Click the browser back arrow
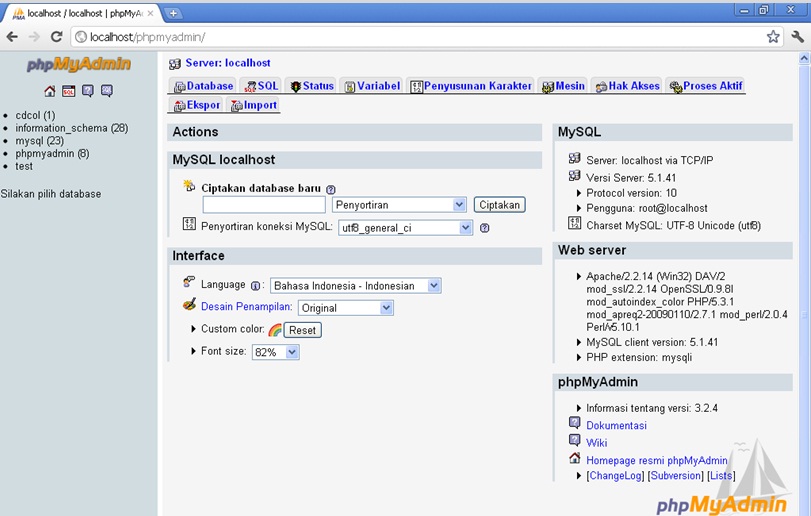This screenshot has width=811, height=516. [12, 37]
